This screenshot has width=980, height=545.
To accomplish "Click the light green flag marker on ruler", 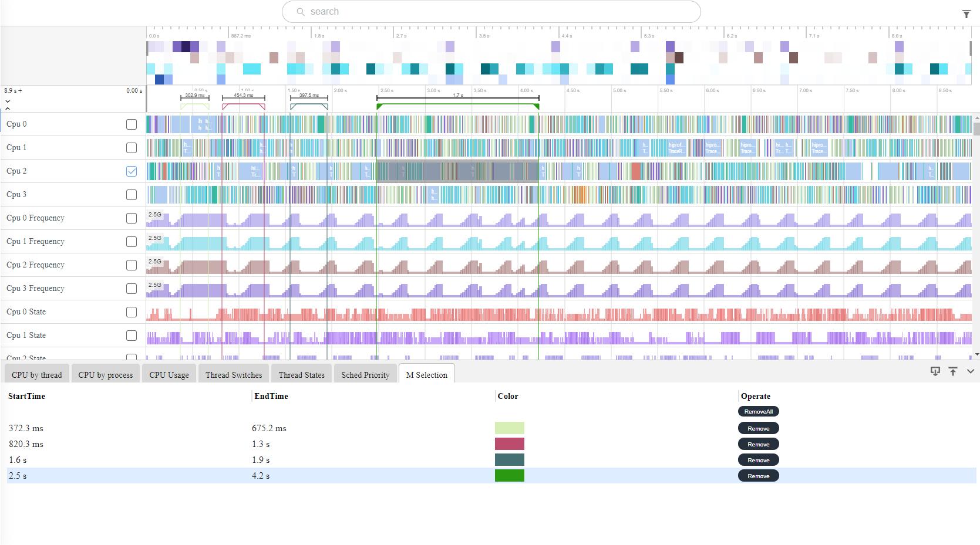I will click(183, 106).
